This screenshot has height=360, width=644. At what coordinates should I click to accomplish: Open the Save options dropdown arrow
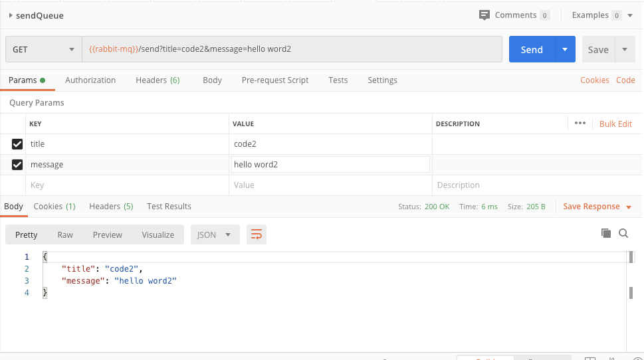pos(625,49)
